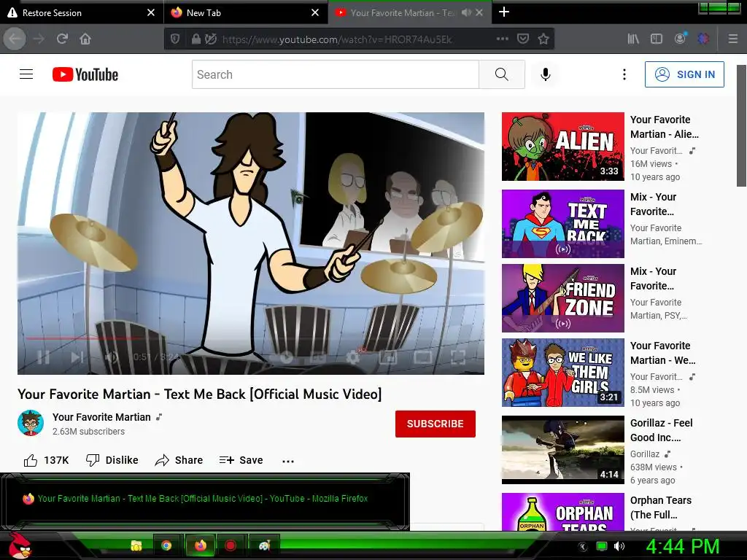Open more actions ellipsis below video
This screenshot has height=560, width=747.
point(287,461)
